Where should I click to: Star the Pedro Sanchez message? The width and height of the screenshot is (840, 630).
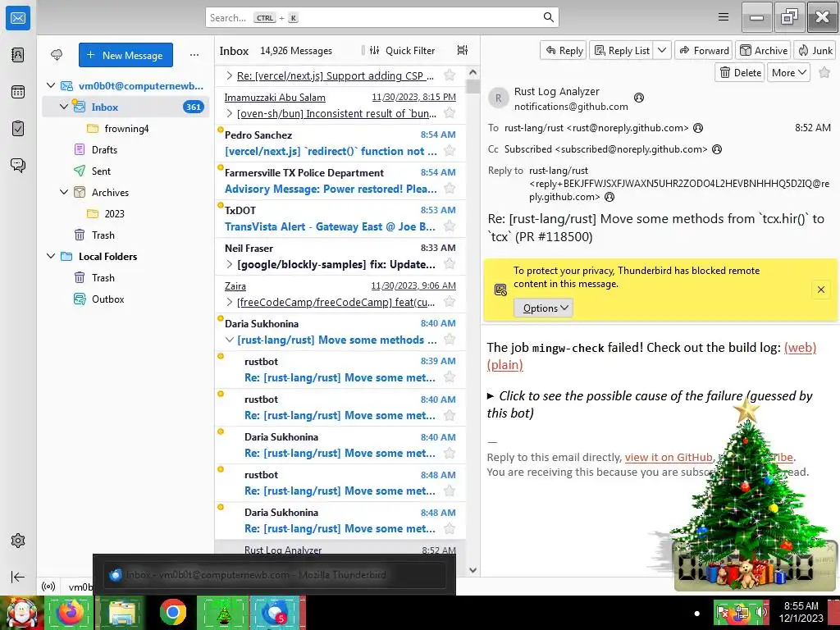(x=450, y=151)
